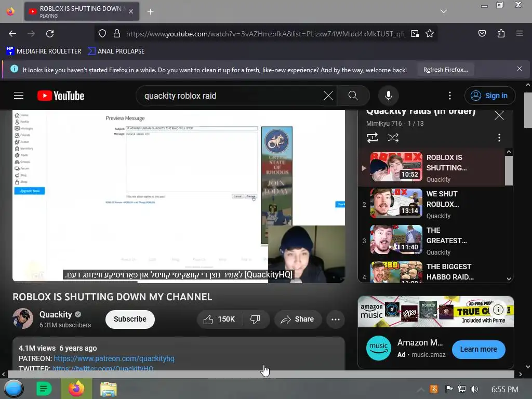Play WE SHUT ROBLOX playlist video
Image resolution: width=532 pixels, height=399 pixels.
(x=432, y=204)
